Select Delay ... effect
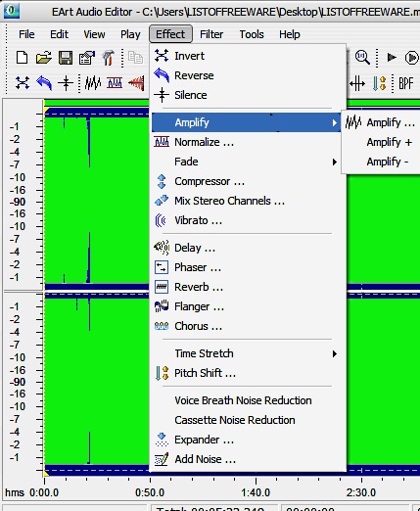Screen dimensions: 420x511 click(x=247, y=248)
